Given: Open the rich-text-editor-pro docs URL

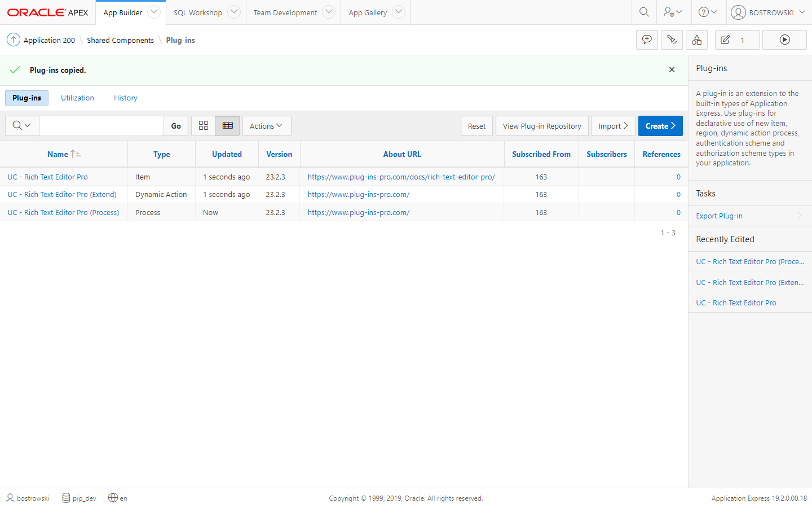Looking at the screenshot, I should 401,177.
